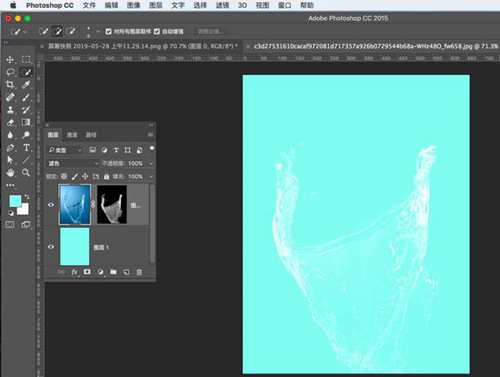500x377 pixels.
Task: Open the 3D menu
Action: [242, 5]
